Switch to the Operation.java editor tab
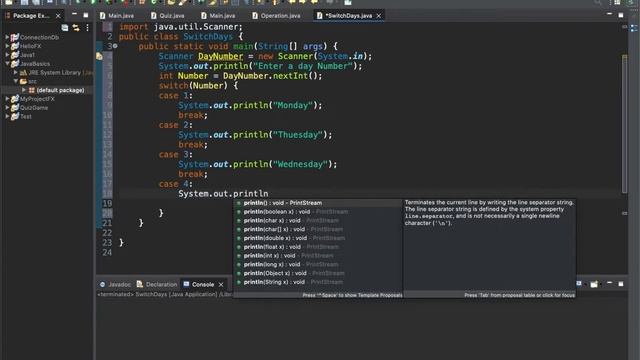Image resolution: width=640 pixels, height=360 pixels. tap(276, 16)
